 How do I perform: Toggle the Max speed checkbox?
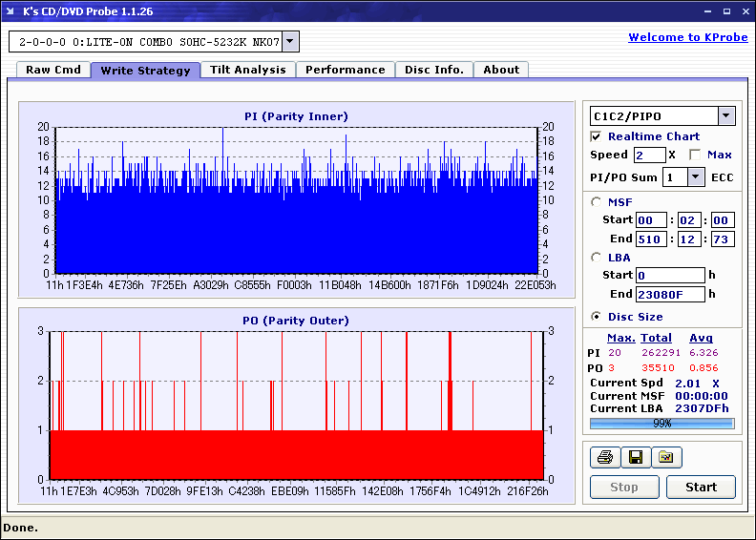(695, 155)
